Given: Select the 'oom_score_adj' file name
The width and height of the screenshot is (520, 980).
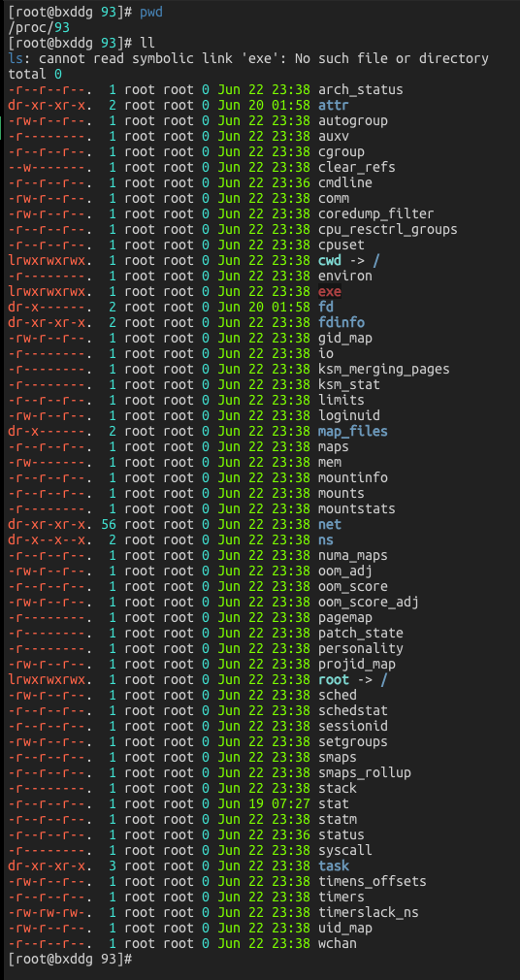Looking at the screenshot, I should [368, 602].
